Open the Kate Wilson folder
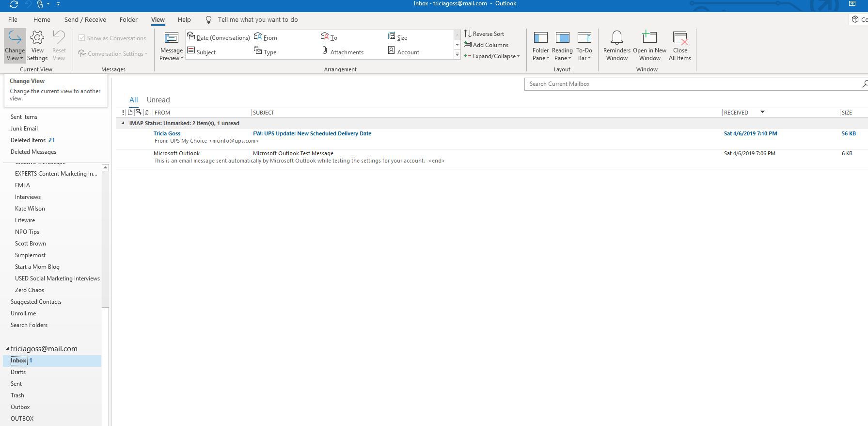 (30, 209)
